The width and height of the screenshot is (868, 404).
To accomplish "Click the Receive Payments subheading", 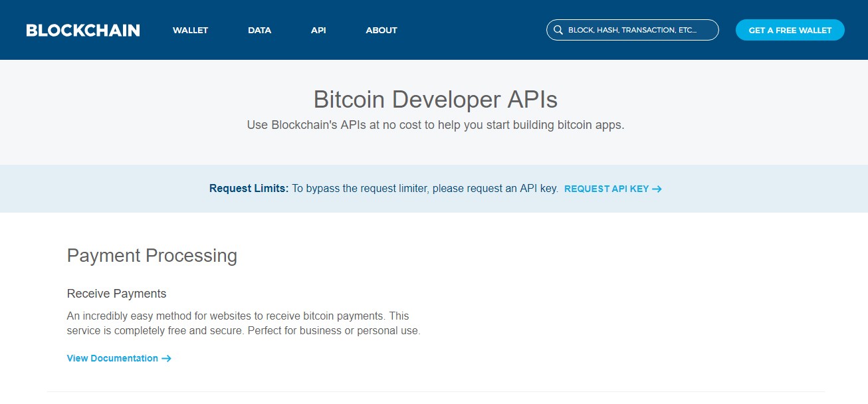I will point(116,294).
